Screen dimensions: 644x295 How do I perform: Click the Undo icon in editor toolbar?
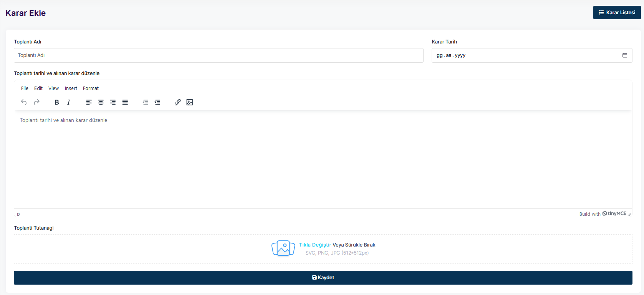coord(24,102)
